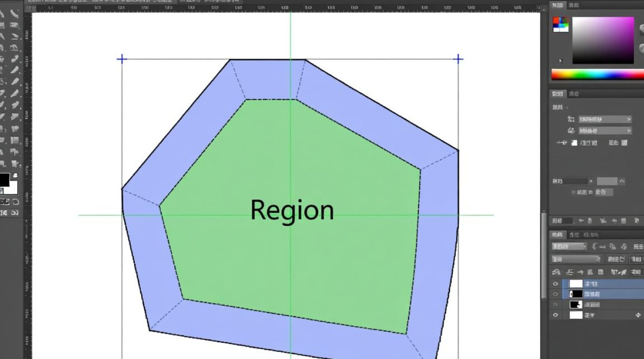Switch to second tab in layers panel group

[574, 235]
